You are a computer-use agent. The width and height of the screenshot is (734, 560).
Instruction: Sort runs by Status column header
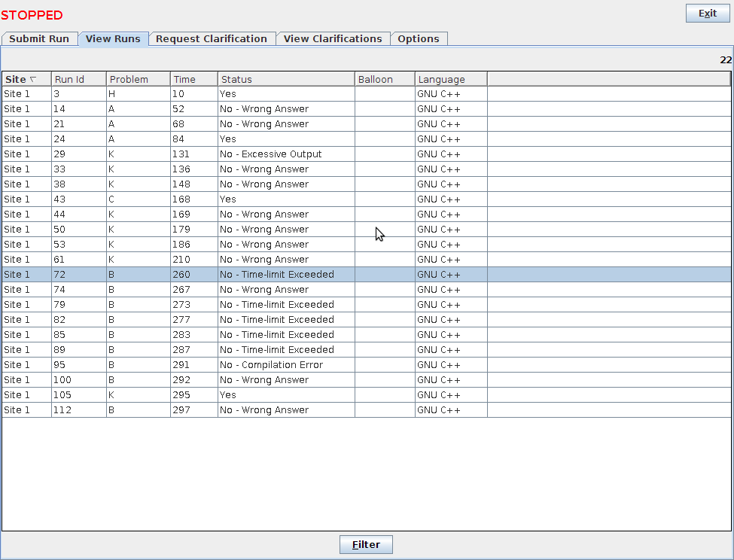[286, 79]
